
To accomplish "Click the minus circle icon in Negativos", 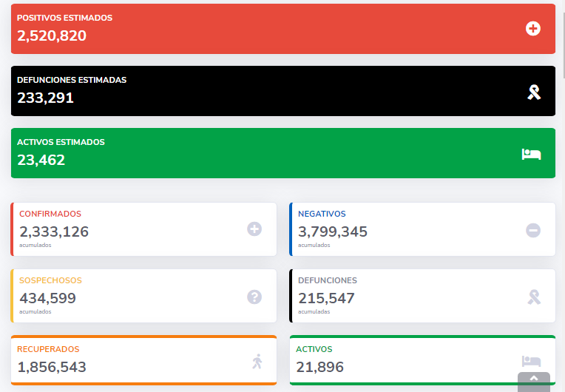I will [533, 230].
